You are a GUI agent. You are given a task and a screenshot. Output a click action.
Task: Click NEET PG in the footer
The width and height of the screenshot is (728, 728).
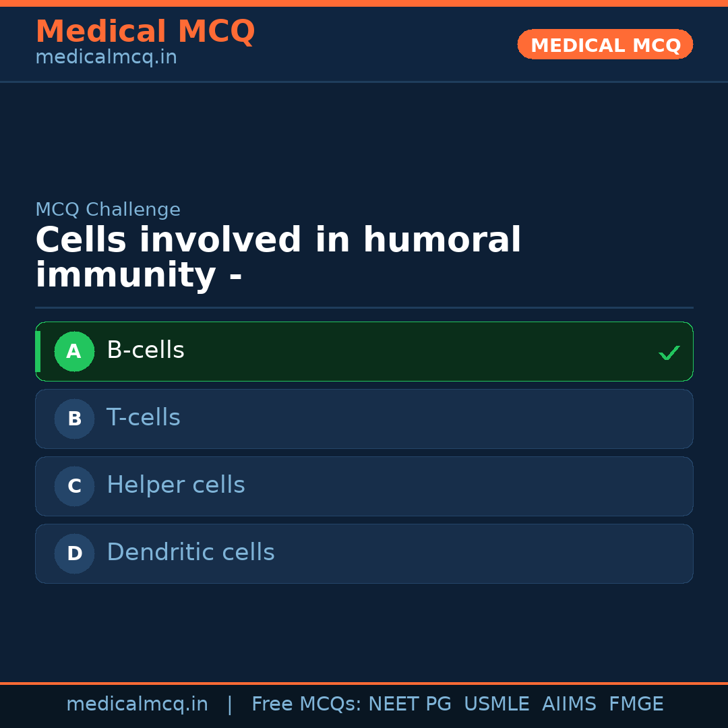click(x=410, y=704)
